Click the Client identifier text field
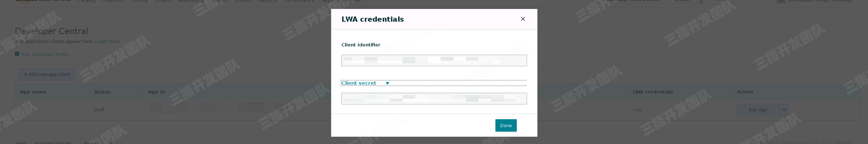 tap(434, 61)
